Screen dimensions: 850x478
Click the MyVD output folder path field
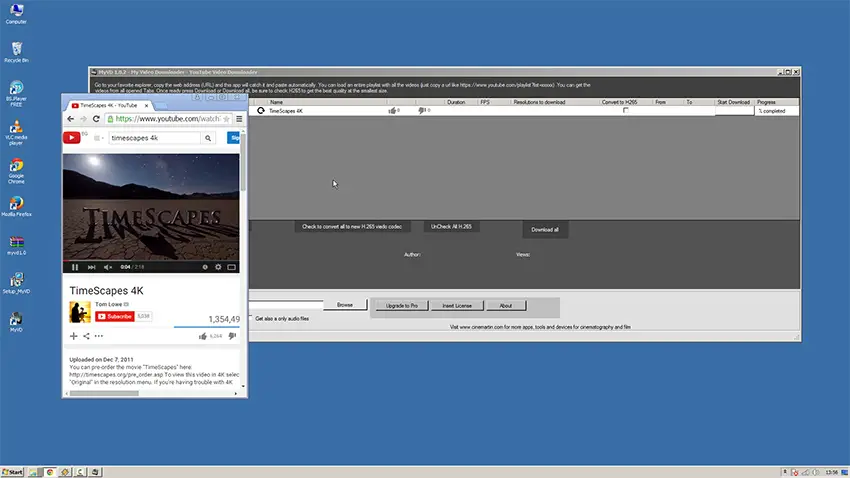click(286, 305)
